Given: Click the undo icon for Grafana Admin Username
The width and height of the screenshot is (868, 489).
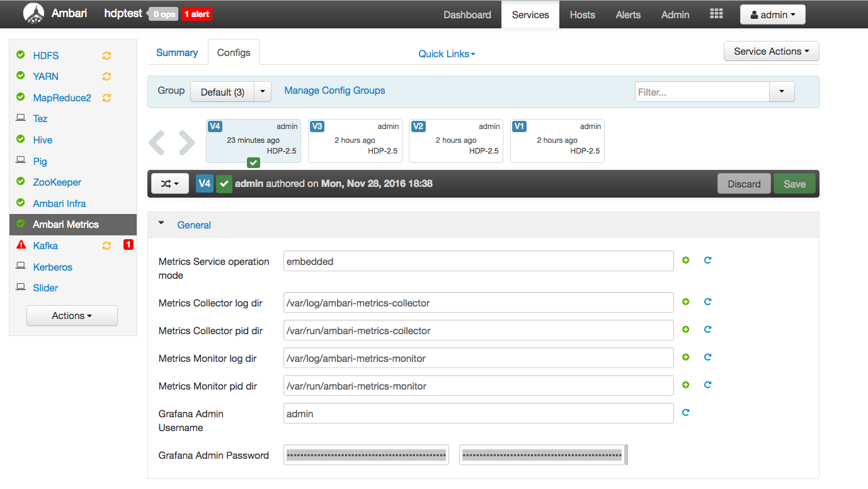Looking at the screenshot, I should tap(685, 412).
